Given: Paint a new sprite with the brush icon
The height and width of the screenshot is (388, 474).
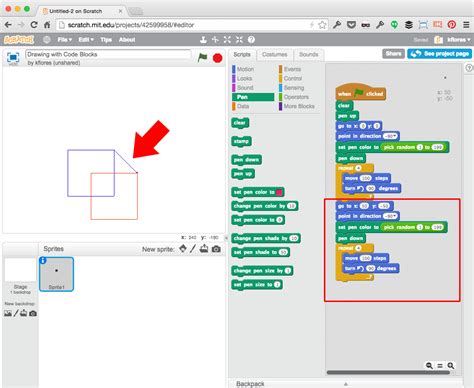Looking at the screenshot, I should click(193, 249).
